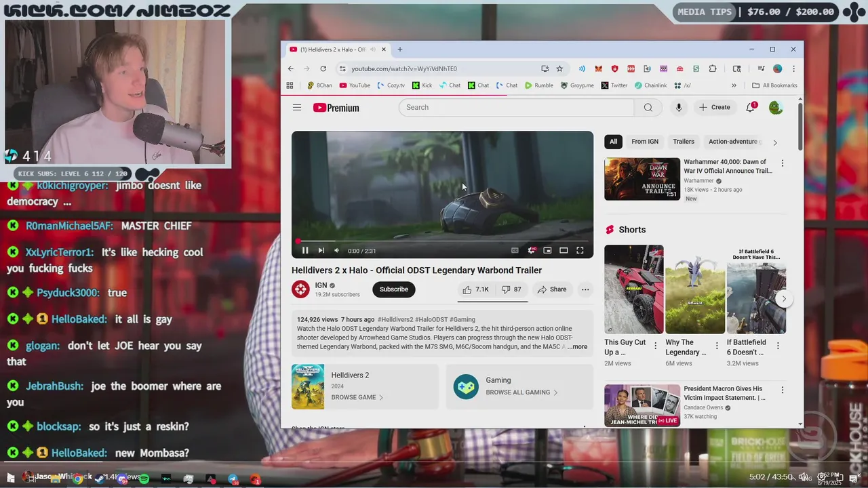
Task: Select the All filter chip
Action: tap(613, 142)
